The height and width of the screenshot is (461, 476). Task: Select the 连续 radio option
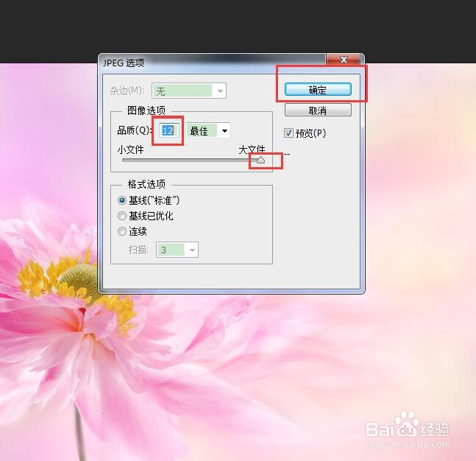click(x=121, y=231)
